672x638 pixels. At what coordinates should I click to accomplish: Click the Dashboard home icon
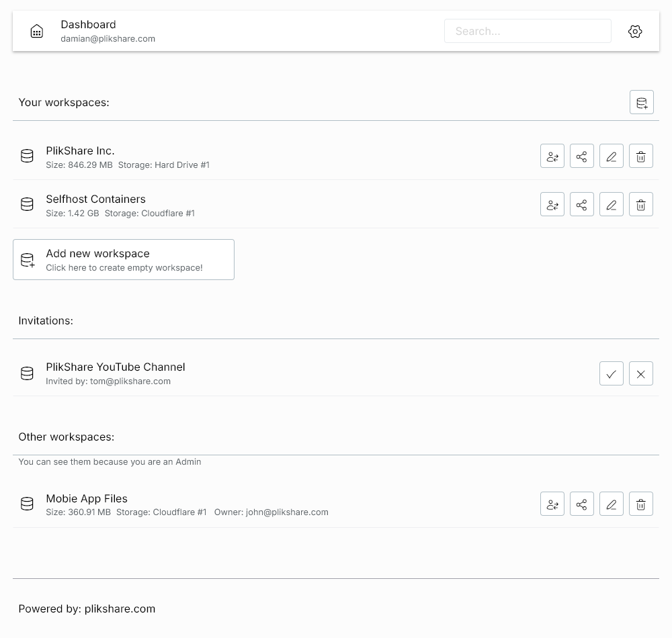37,32
